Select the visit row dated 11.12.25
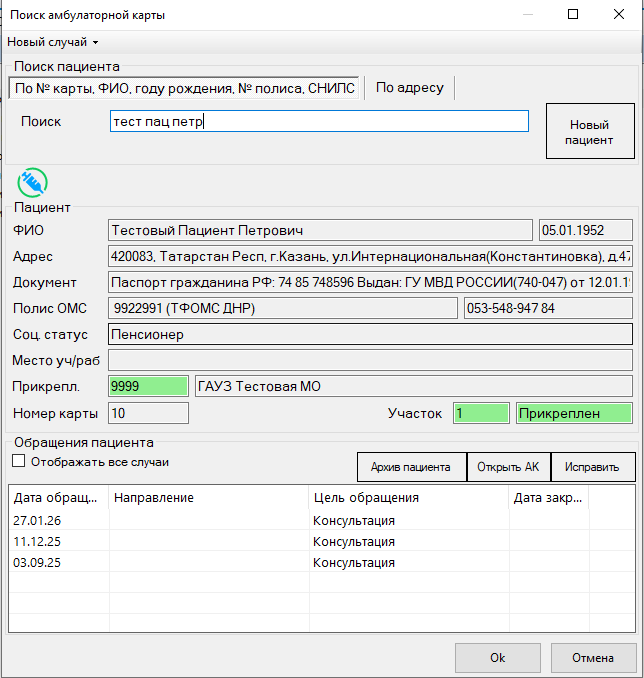 click(321, 541)
